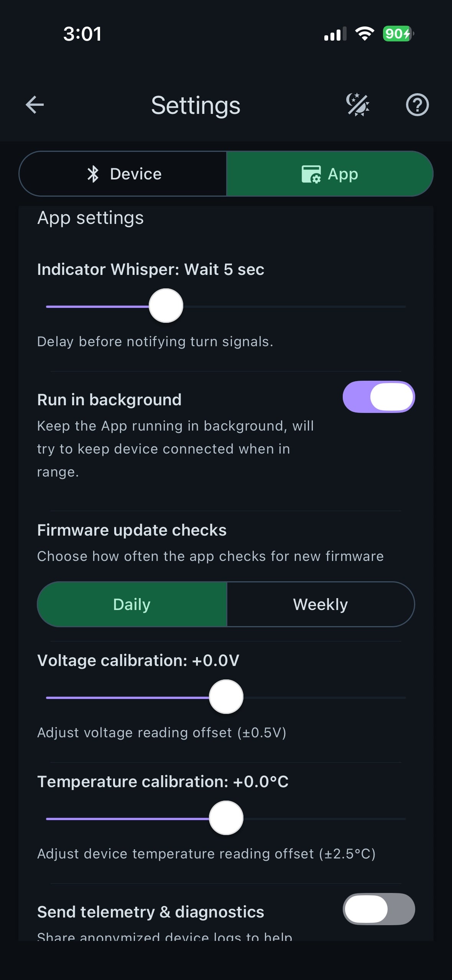Switch to the Device tab
Screen dimensions: 452x980
[123, 174]
